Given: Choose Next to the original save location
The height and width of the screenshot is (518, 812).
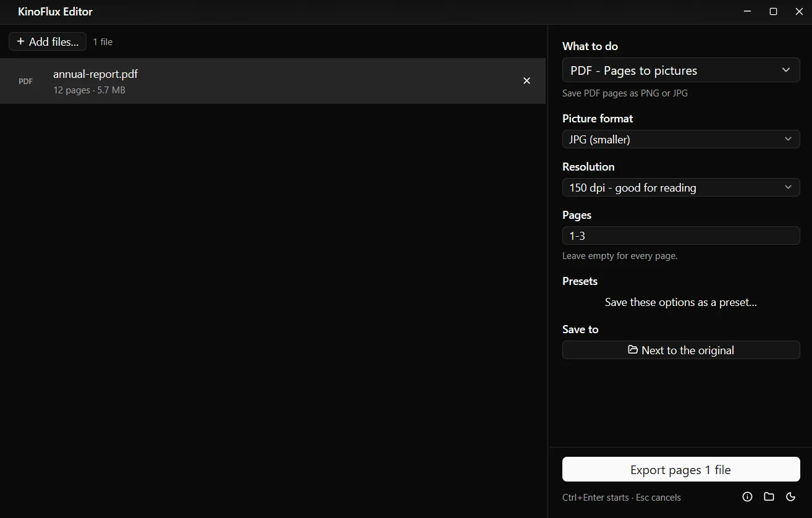Looking at the screenshot, I should [681, 350].
